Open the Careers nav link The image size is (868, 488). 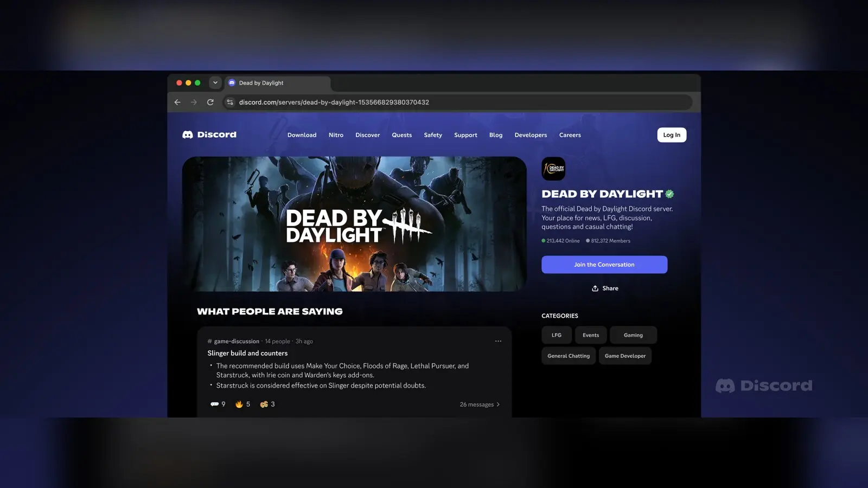[x=570, y=135]
